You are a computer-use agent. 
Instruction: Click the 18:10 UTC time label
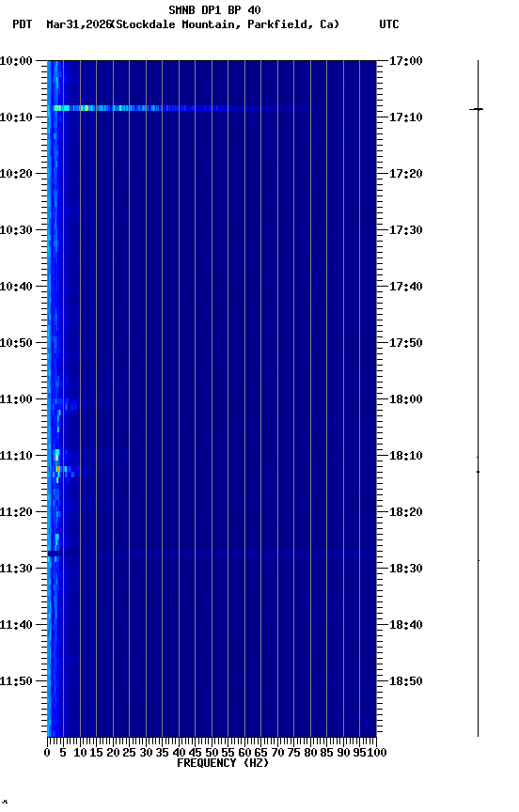(406, 456)
